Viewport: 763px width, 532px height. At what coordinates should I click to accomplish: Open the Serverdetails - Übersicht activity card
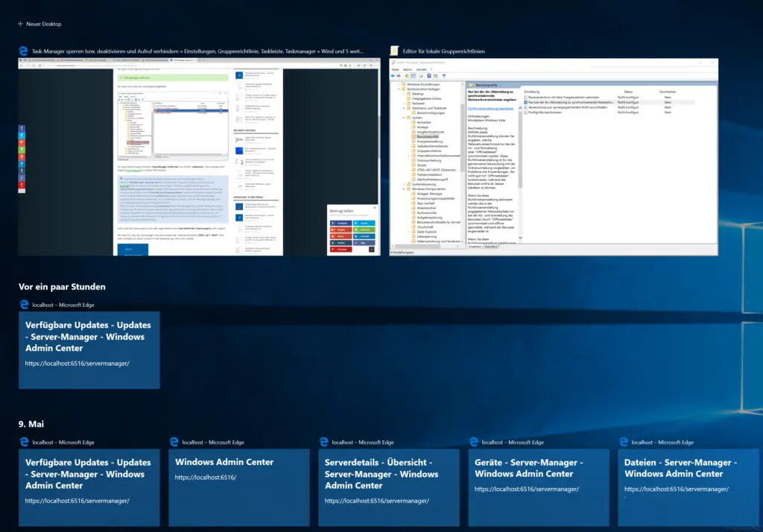coord(389,487)
